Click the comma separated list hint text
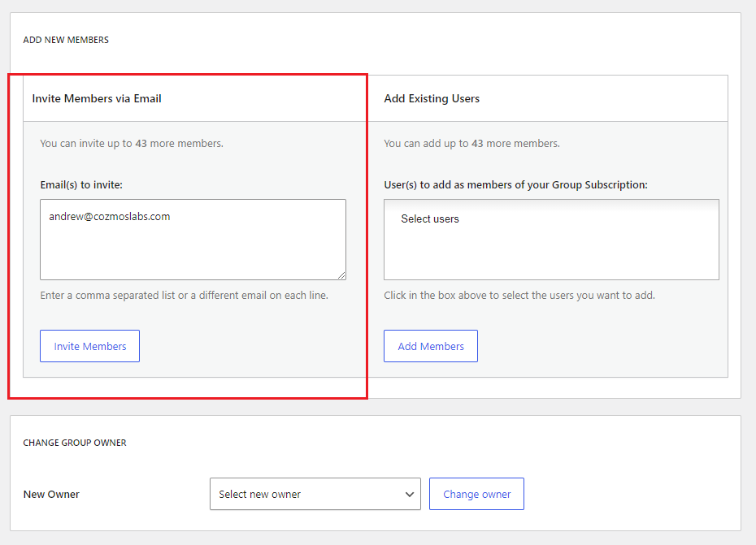The width and height of the screenshot is (756, 545). pyautogui.click(x=185, y=296)
